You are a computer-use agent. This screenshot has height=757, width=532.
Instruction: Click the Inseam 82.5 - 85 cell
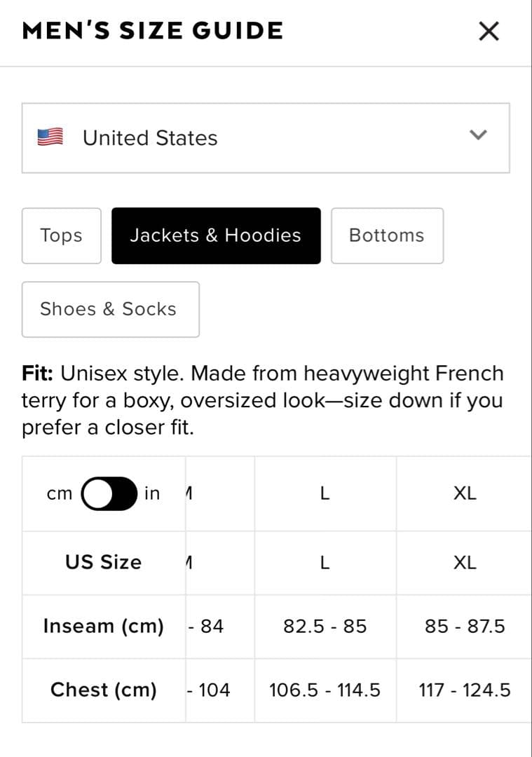[325, 626]
